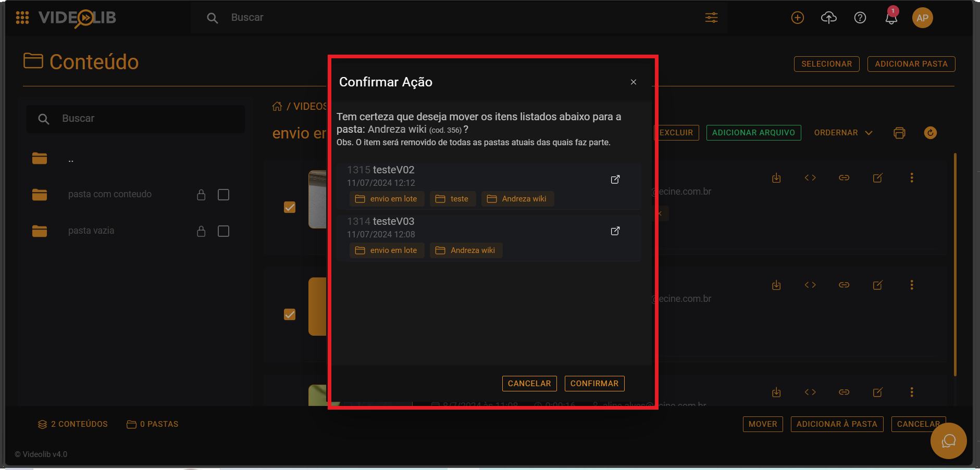This screenshot has width=980, height=470.
Task: Click the add plus circle icon
Action: [797, 18]
